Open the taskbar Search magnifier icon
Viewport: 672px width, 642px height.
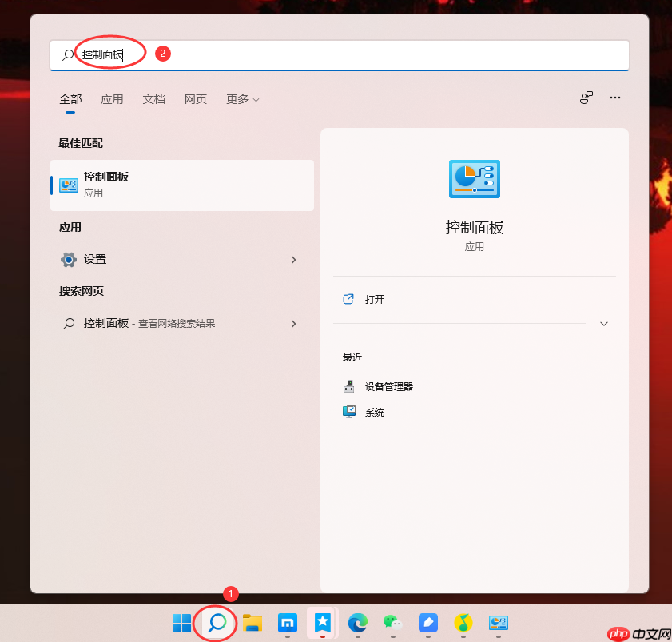pyautogui.click(x=217, y=623)
